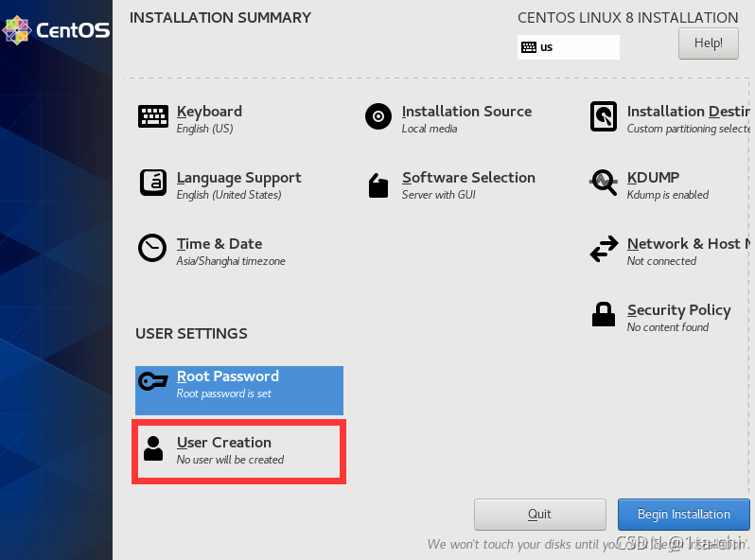Screen dimensions: 755x560
Task: Open the Installation Source title link
Action: [466, 112]
